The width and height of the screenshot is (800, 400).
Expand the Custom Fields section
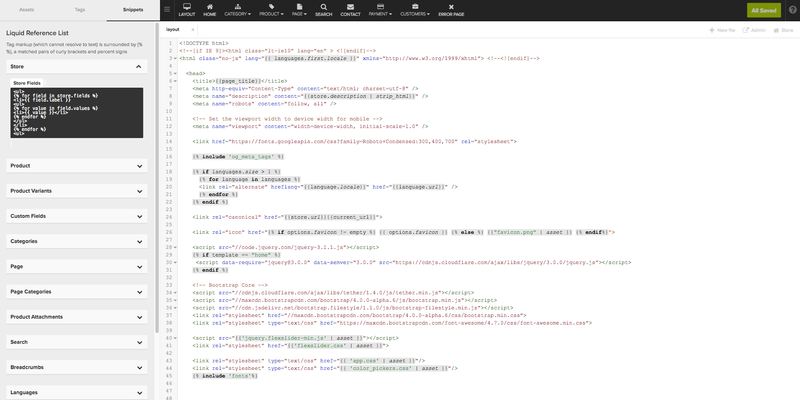pyautogui.click(x=77, y=216)
